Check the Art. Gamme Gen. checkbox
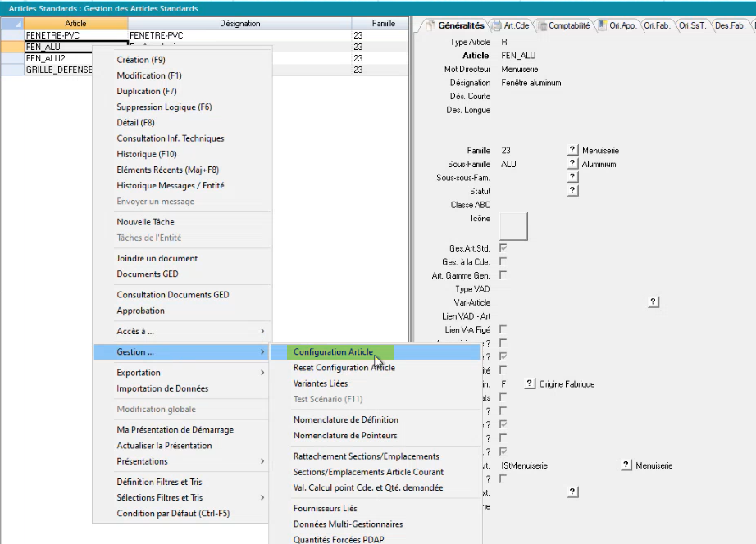Image resolution: width=756 pixels, height=544 pixels. [503, 275]
